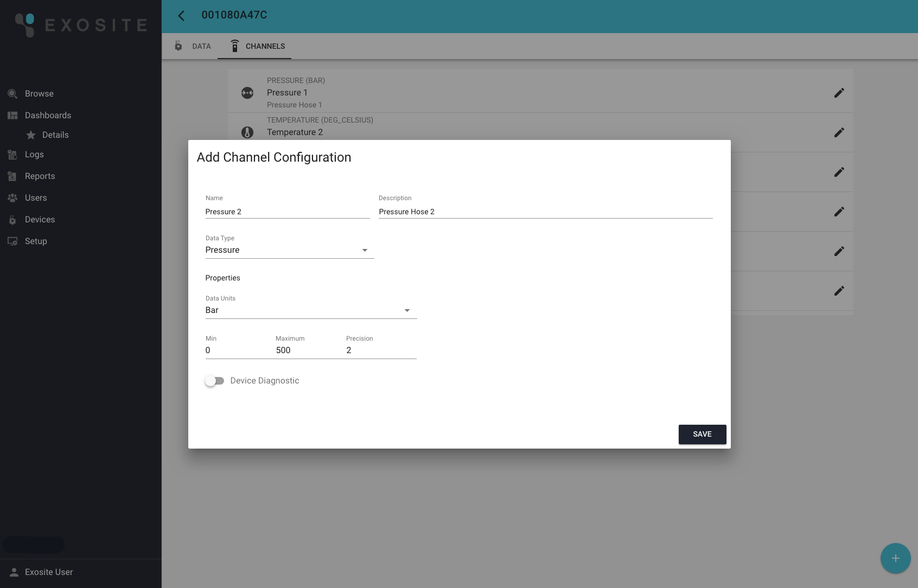Select the Devices icon in sidebar

(x=12, y=219)
